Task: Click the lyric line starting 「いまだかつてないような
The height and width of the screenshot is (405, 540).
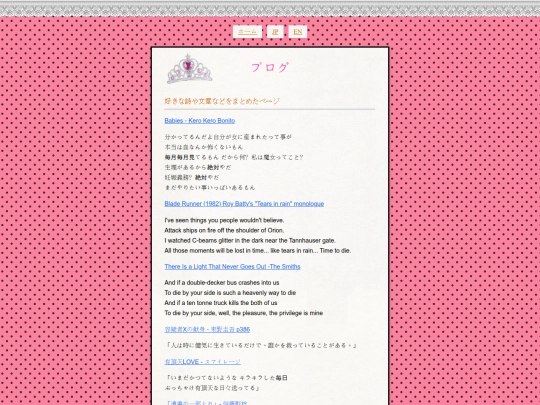Action: 226,378
